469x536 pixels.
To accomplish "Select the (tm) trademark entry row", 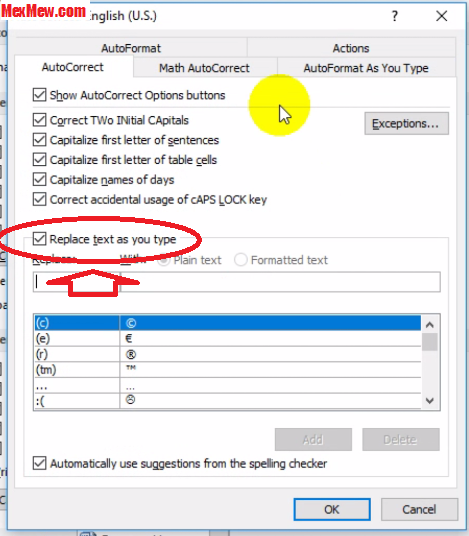I will tap(227, 370).
